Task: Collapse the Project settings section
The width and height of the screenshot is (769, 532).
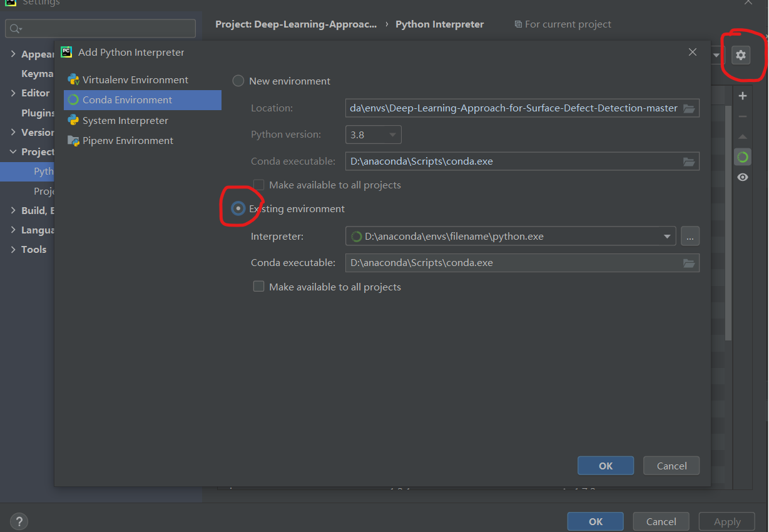Action: [13, 151]
